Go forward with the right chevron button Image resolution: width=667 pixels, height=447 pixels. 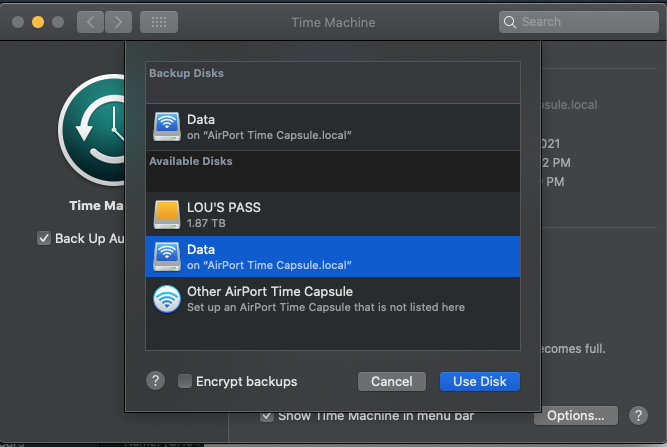[x=118, y=21]
